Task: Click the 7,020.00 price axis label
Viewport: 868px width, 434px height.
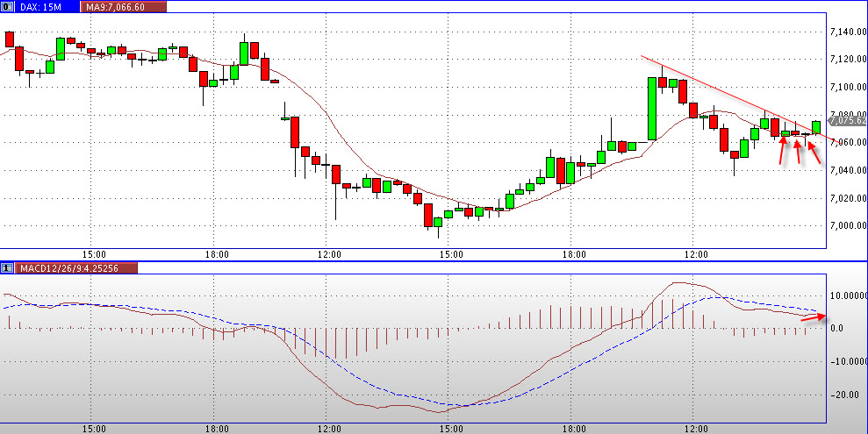Action: (x=849, y=198)
